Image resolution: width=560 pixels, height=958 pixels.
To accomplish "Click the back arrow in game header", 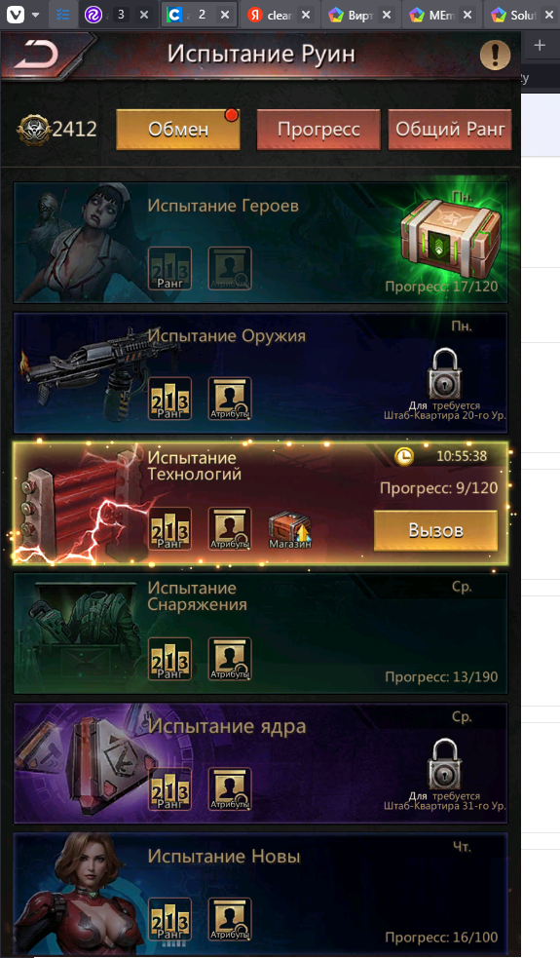I will point(37,55).
